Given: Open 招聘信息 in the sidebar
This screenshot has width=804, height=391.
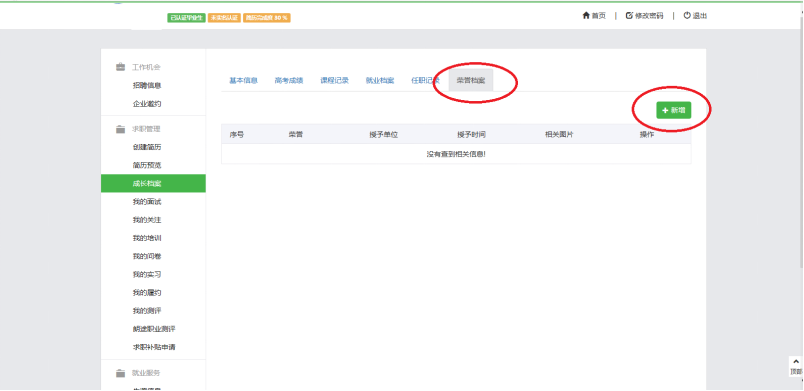Looking at the screenshot, I should 147,86.
